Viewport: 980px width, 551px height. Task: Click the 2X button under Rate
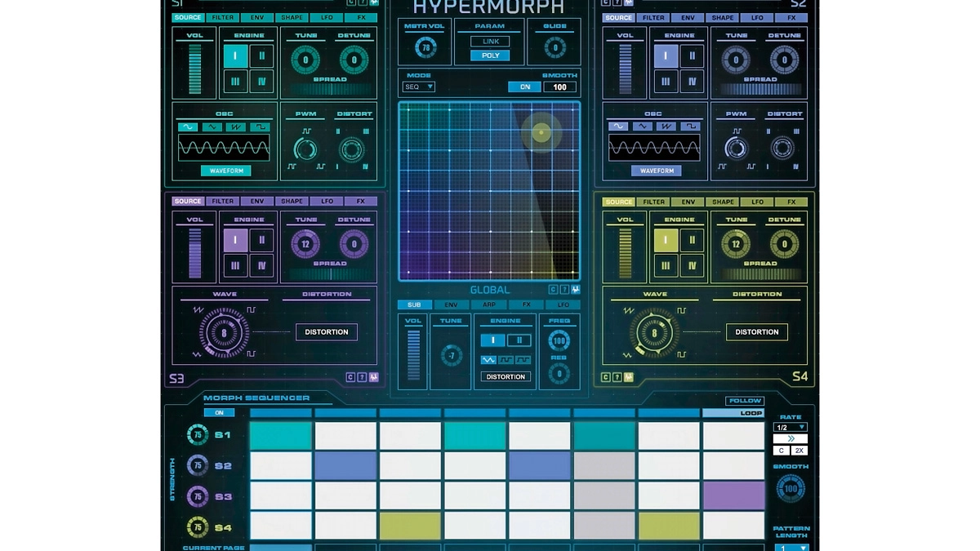(800, 451)
